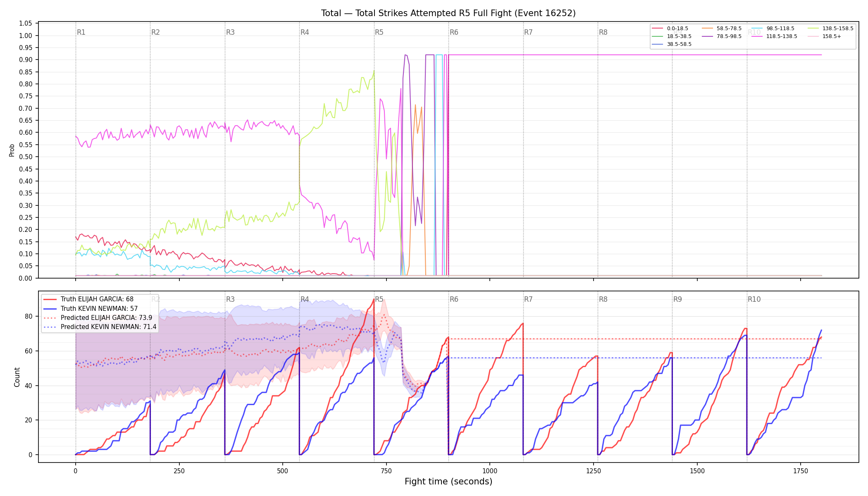Click the 1750 tick on the time axis

[x=801, y=471]
